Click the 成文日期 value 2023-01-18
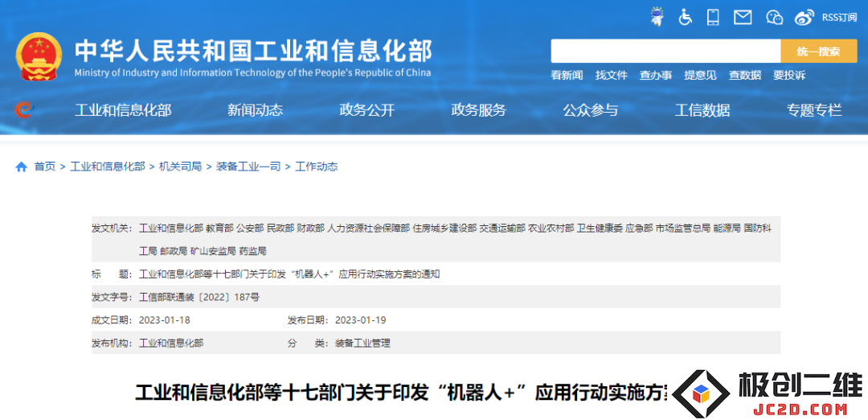 (165, 320)
